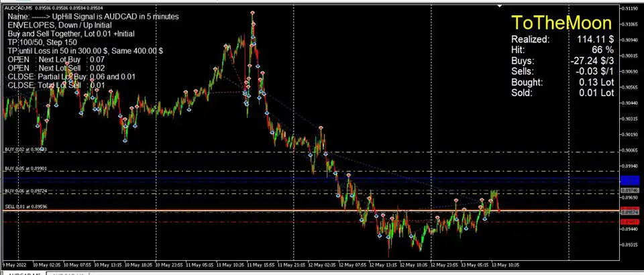
Task: Click the Hit 66 % statistic
Action: coord(600,50)
